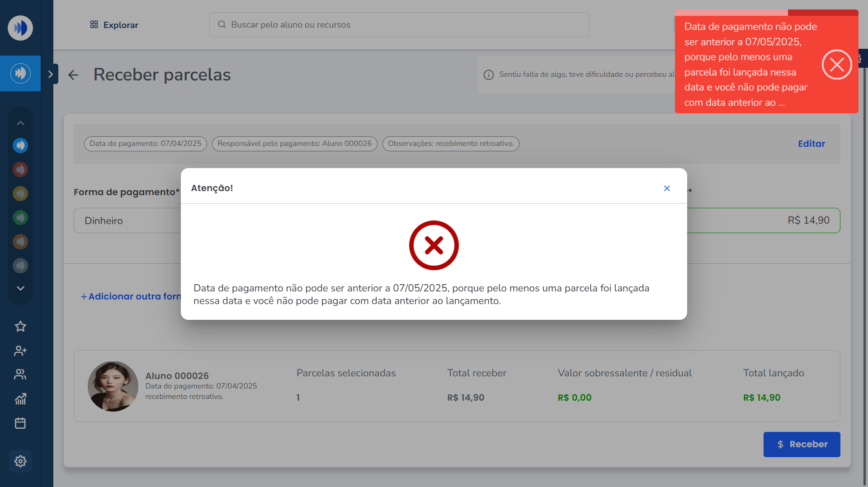Open the people group icon in sidebar
The width and height of the screenshot is (868, 487).
[x=20, y=375]
